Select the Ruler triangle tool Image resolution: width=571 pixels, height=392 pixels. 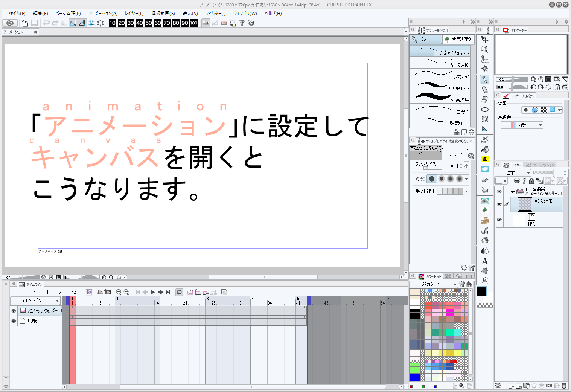click(x=485, y=129)
